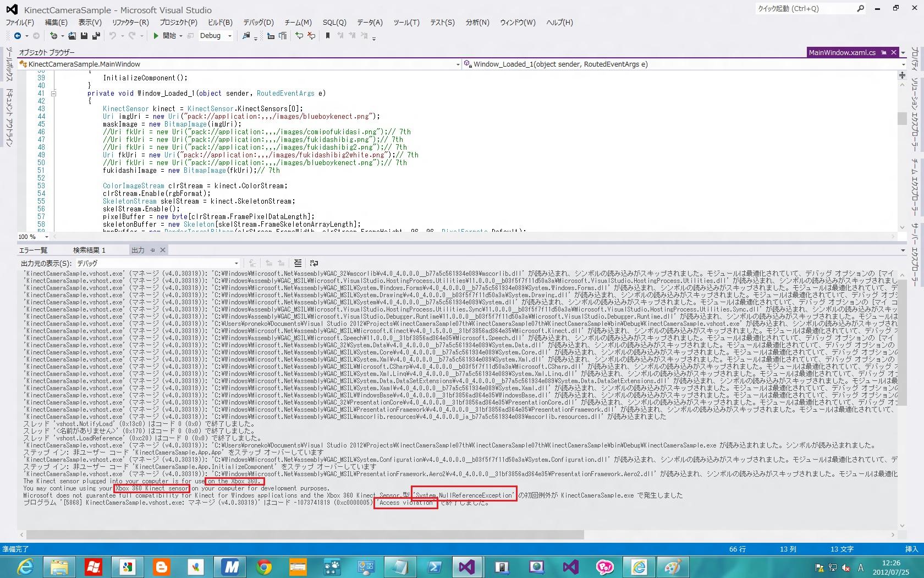Click the Comment out selected lines icon
The width and height of the screenshot is (924, 578).
coord(299,36)
